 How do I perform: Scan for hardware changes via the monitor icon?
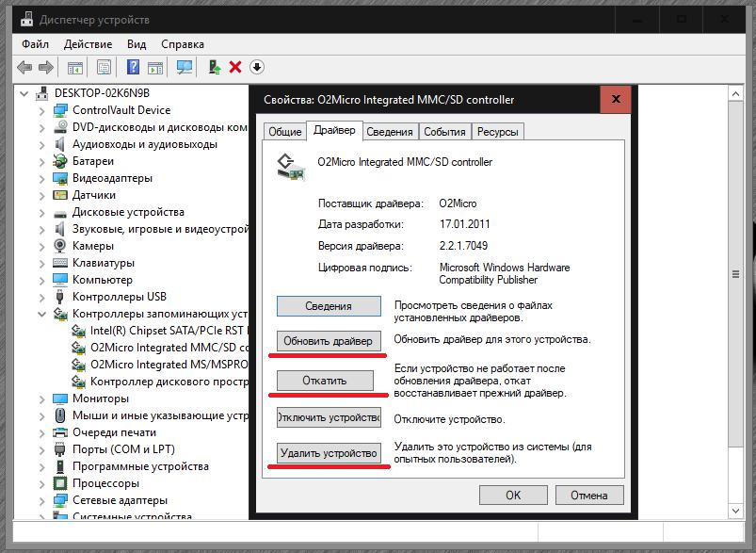point(185,67)
